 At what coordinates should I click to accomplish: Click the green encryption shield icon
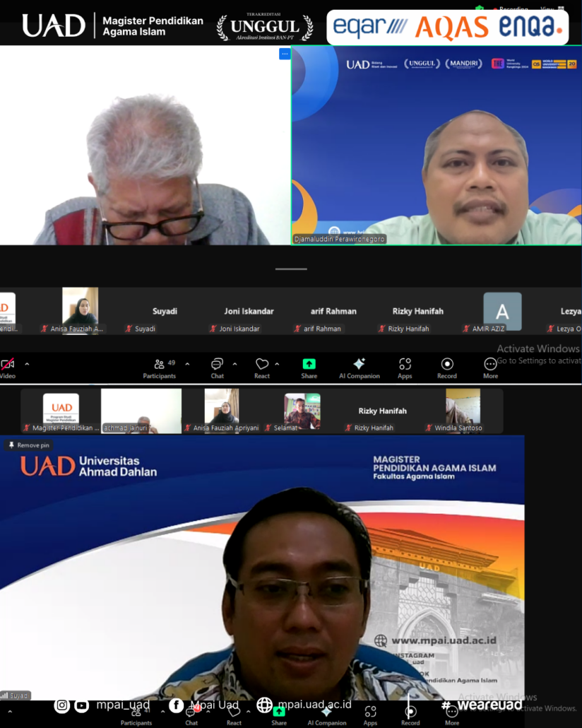480,8
